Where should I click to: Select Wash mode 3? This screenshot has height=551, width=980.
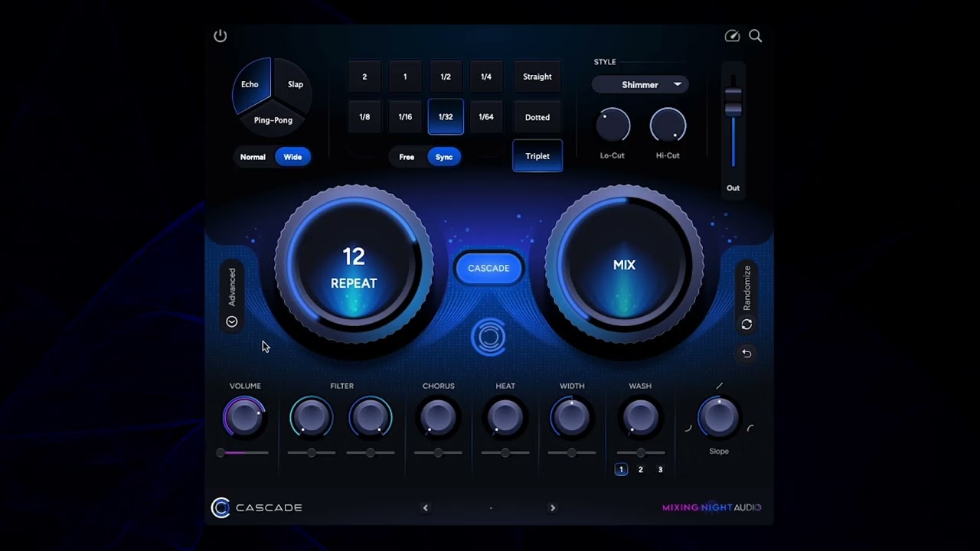pyautogui.click(x=660, y=470)
